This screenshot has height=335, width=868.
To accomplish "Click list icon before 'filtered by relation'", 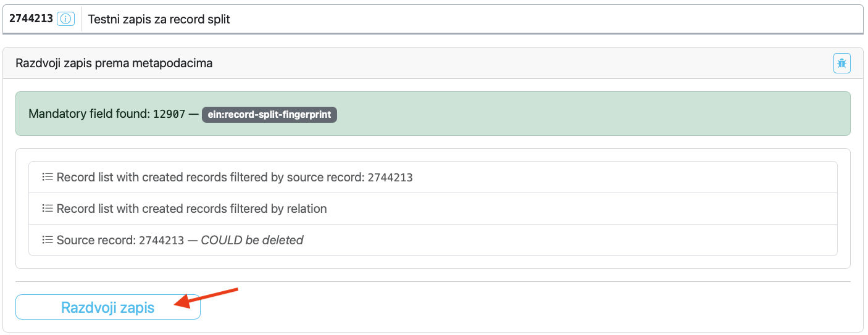I will (48, 209).
